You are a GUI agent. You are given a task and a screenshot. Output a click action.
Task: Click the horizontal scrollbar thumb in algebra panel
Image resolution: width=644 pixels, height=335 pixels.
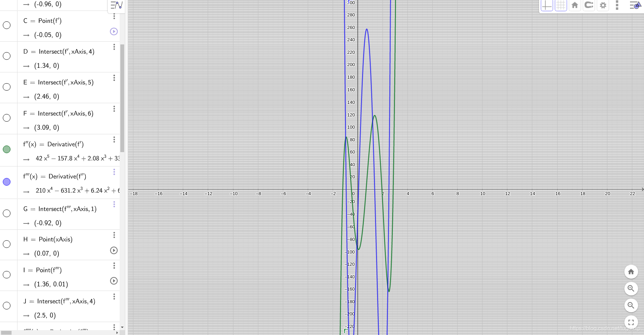click(6, 333)
